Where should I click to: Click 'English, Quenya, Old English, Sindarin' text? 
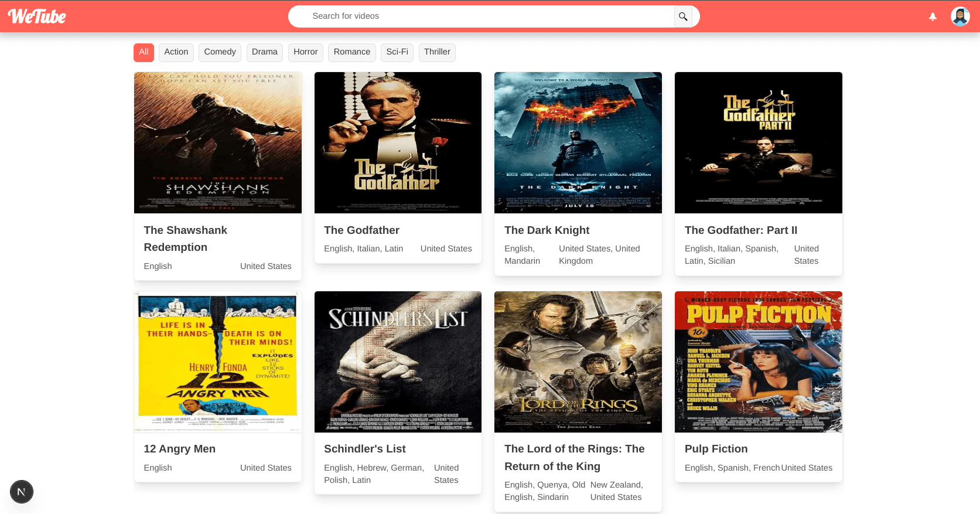[x=545, y=491]
